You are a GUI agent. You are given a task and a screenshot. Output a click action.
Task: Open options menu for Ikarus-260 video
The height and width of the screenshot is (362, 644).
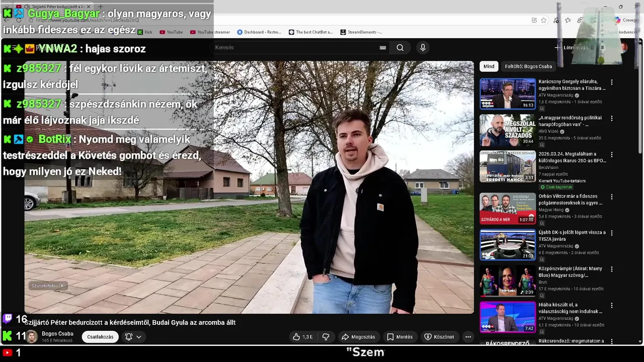[612, 154]
